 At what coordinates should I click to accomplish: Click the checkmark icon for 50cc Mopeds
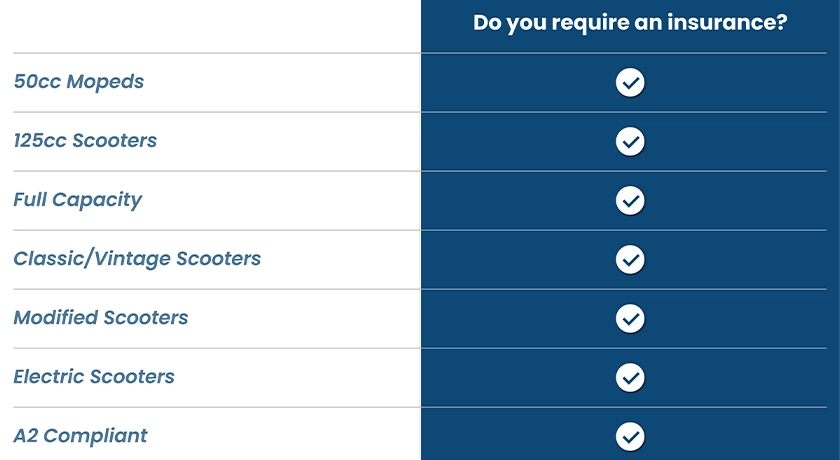coord(630,82)
